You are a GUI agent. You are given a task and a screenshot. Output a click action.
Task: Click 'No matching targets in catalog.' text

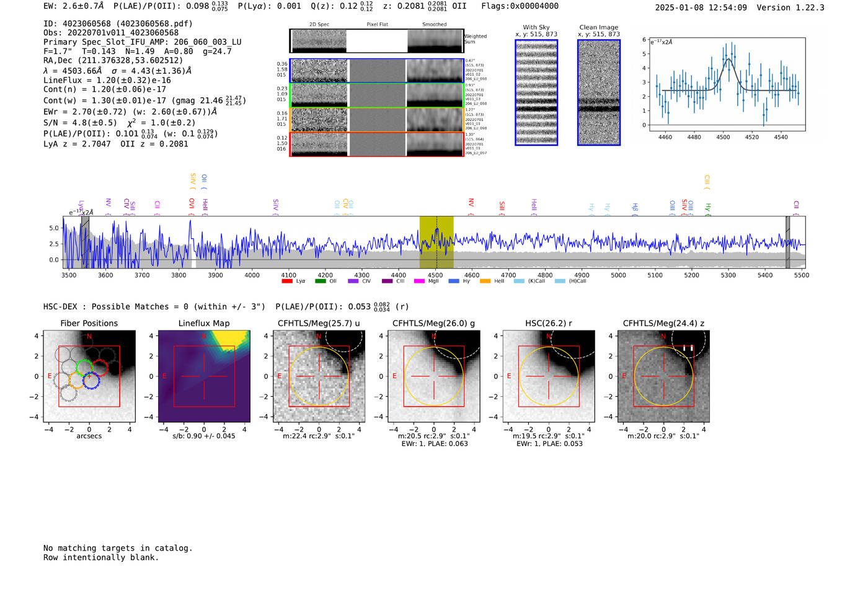118,548
